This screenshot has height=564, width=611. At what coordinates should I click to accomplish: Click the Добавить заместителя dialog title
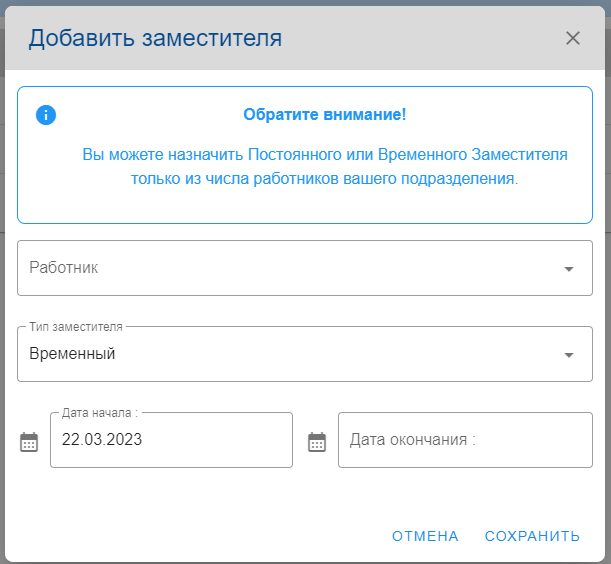click(155, 38)
